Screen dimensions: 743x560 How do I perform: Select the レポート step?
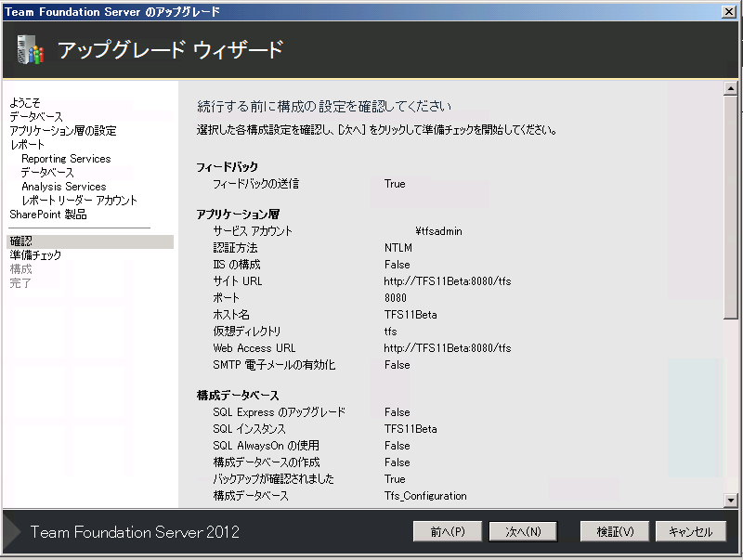27,145
